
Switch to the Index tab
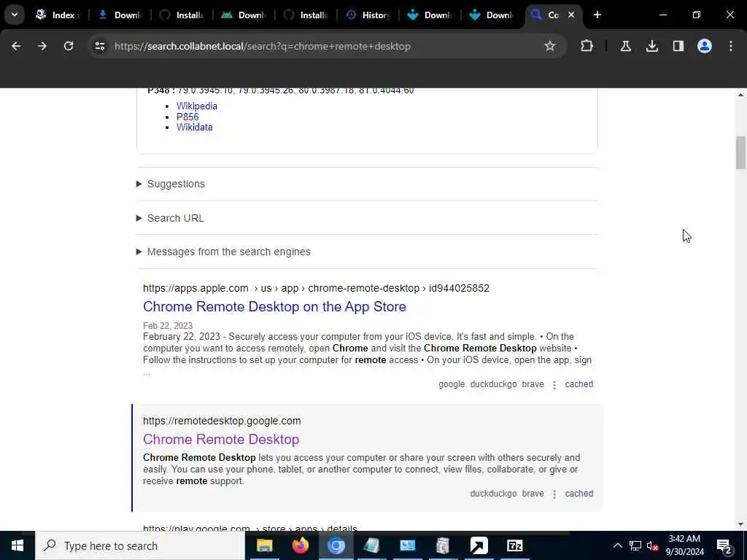tap(58, 15)
